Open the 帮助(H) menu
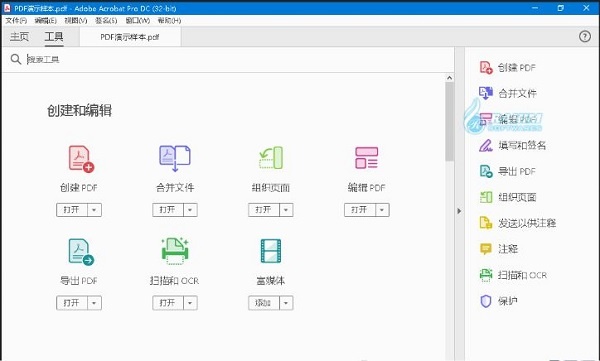The image size is (600, 361). click(169, 20)
